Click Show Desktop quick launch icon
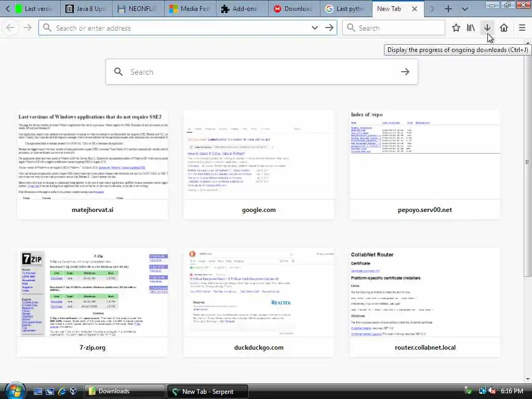The image size is (532, 399). tap(37, 391)
